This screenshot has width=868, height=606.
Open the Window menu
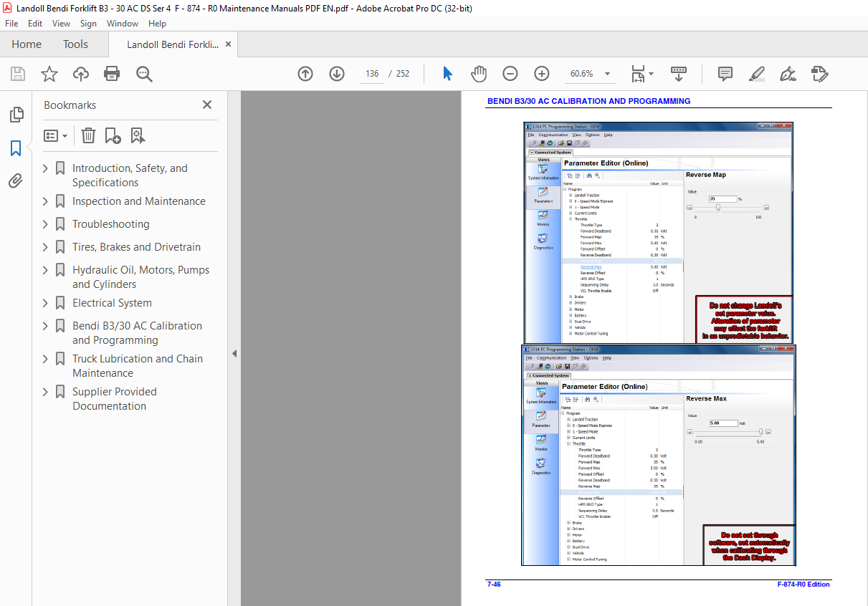[x=123, y=24]
